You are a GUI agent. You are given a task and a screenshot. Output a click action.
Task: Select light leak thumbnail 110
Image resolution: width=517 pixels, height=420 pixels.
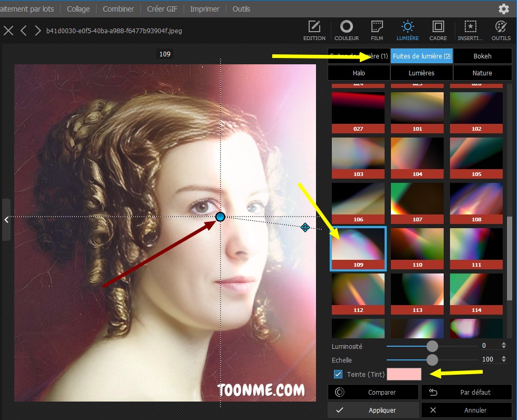[x=417, y=249]
